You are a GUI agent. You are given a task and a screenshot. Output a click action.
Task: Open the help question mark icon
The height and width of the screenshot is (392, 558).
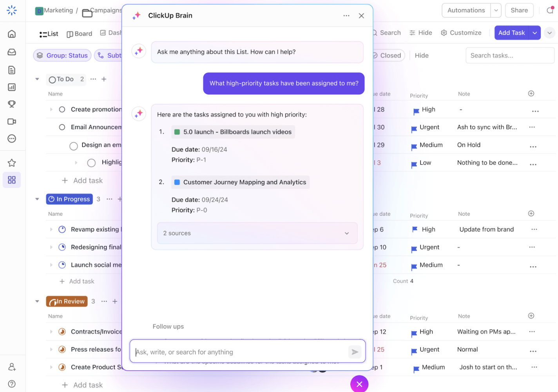(x=12, y=384)
